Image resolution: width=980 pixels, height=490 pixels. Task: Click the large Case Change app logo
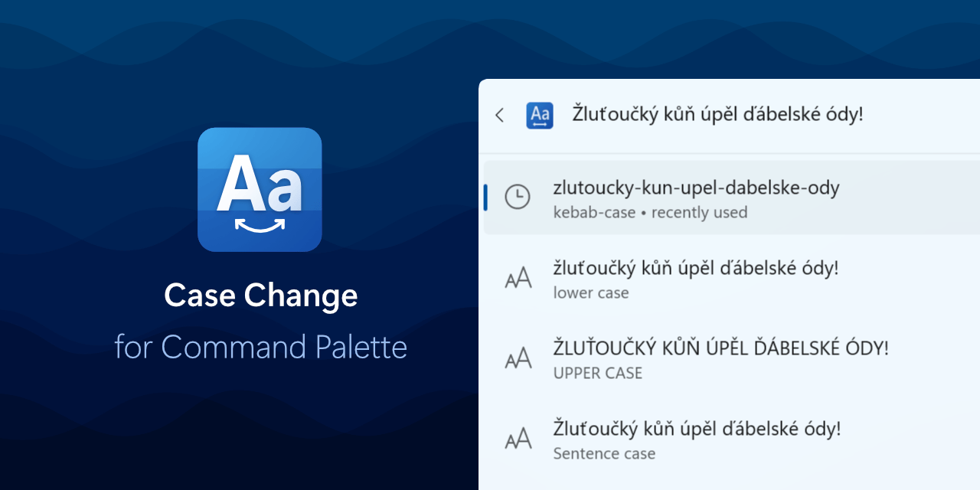[x=260, y=189]
